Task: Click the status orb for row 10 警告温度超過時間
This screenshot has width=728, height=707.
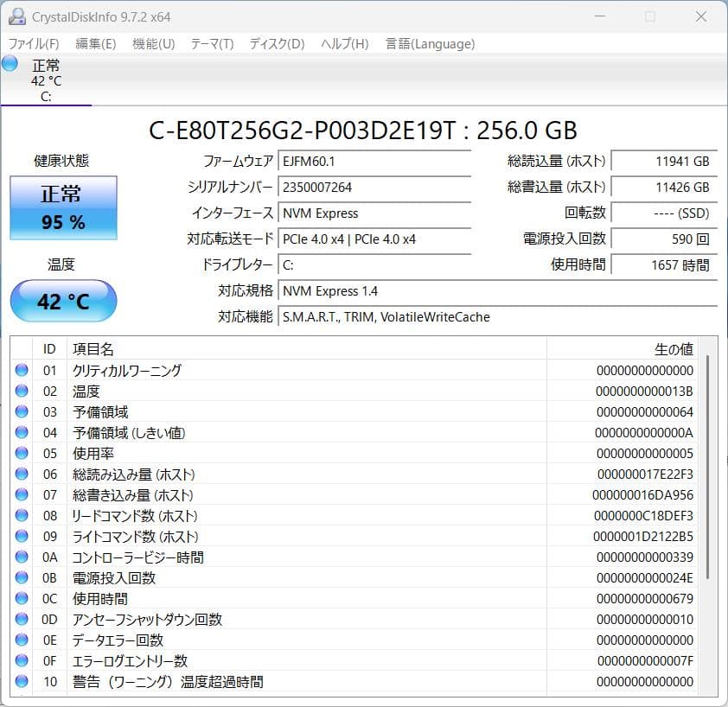Action: click(22, 681)
